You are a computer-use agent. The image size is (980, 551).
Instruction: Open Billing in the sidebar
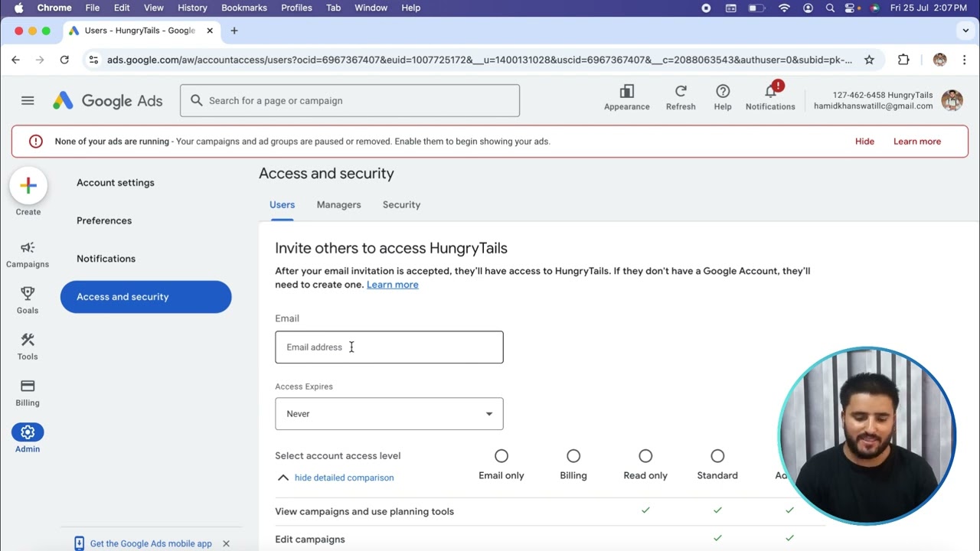click(x=28, y=393)
